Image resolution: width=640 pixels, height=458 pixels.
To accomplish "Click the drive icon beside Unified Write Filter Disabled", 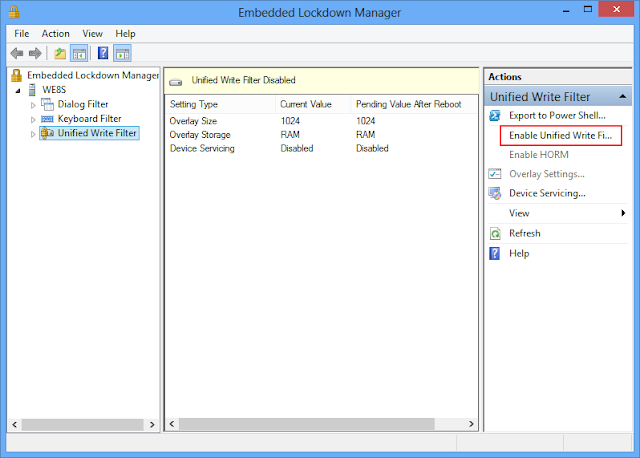I will pyautogui.click(x=176, y=82).
